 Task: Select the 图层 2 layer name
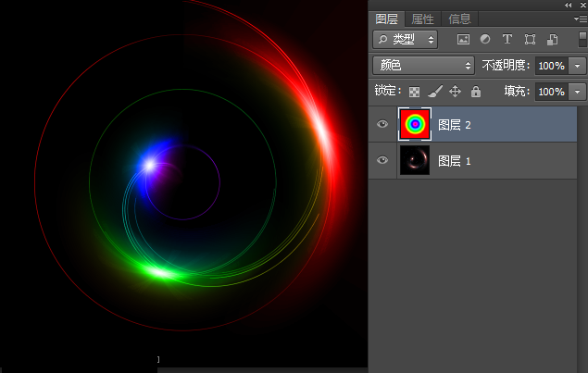pos(455,125)
